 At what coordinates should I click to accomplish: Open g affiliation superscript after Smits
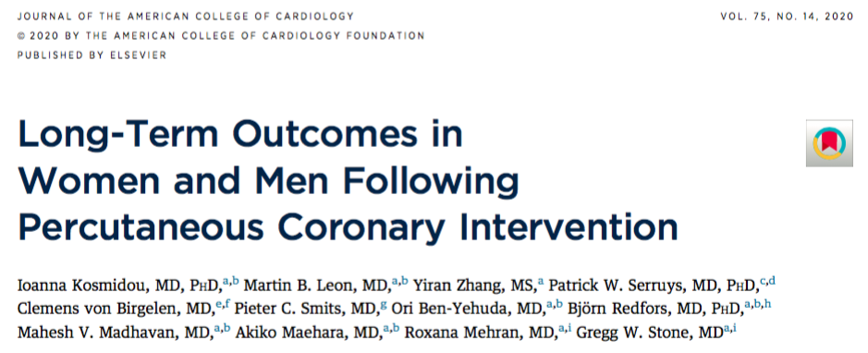(x=383, y=305)
